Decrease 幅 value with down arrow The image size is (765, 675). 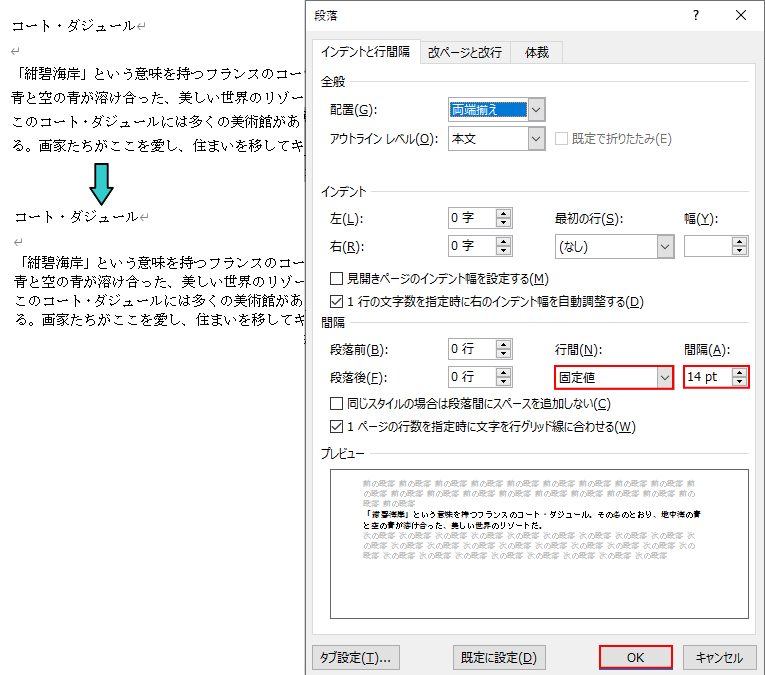[740, 251]
